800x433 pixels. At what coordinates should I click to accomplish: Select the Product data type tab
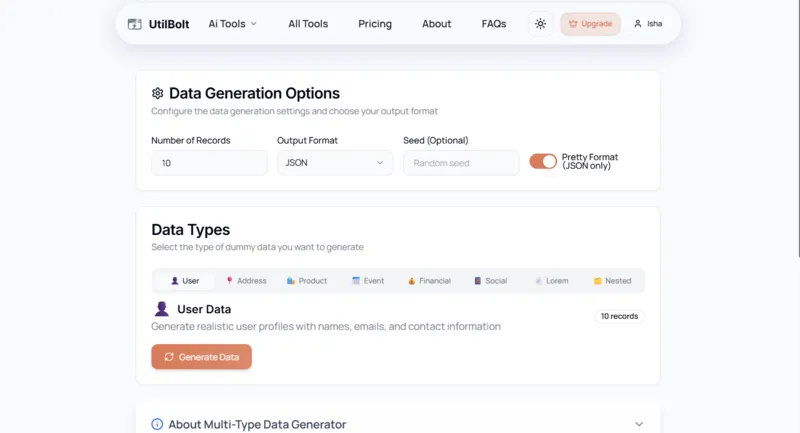coord(307,281)
